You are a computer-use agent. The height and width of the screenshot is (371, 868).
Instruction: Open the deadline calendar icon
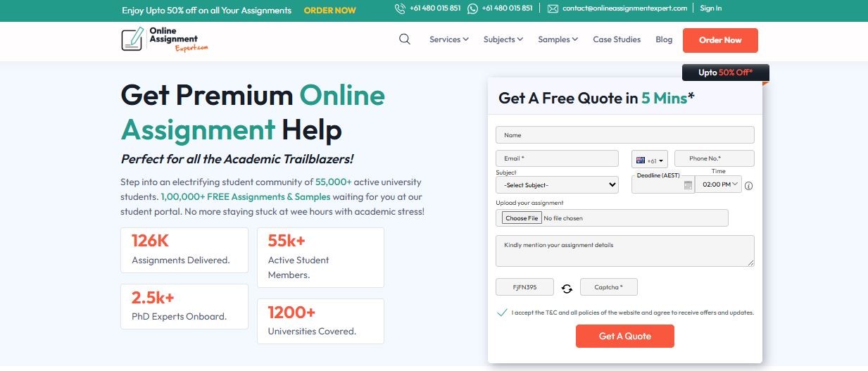click(x=688, y=185)
